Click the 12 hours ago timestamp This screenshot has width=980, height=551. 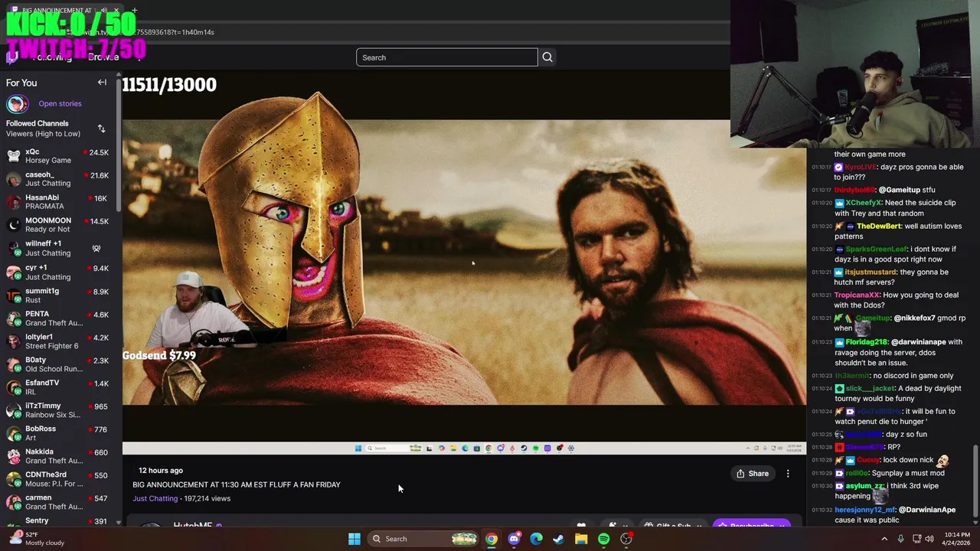pyautogui.click(x=161, y=471)
